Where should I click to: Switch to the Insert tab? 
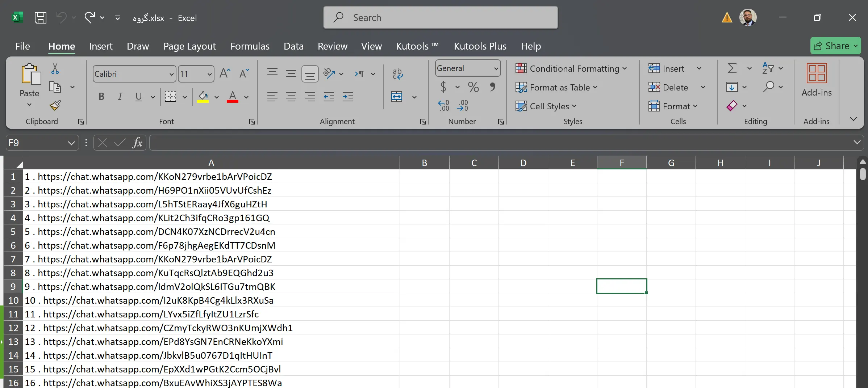[101, 46]
